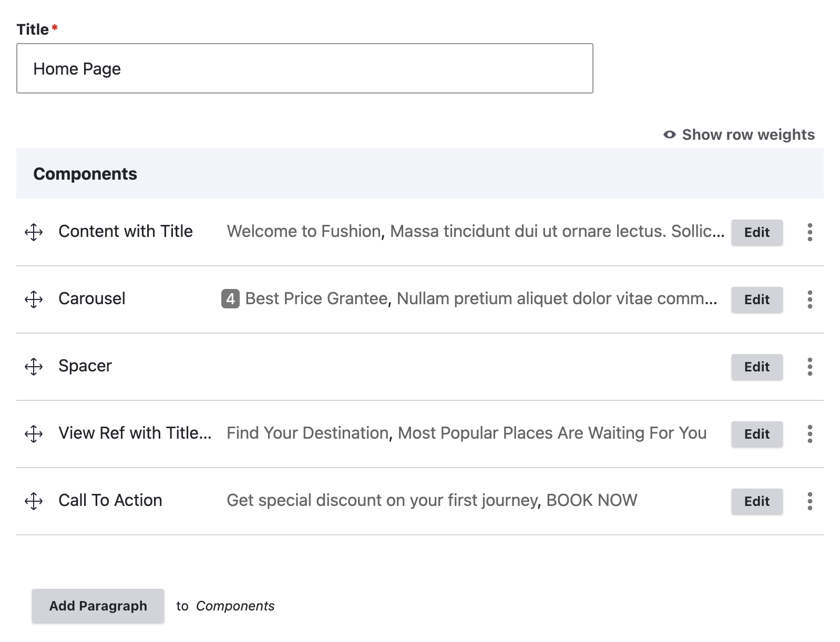Screen dimensions: 840x642
Task: Open more actions for Content with Title
Action: (x=810, y=232)
